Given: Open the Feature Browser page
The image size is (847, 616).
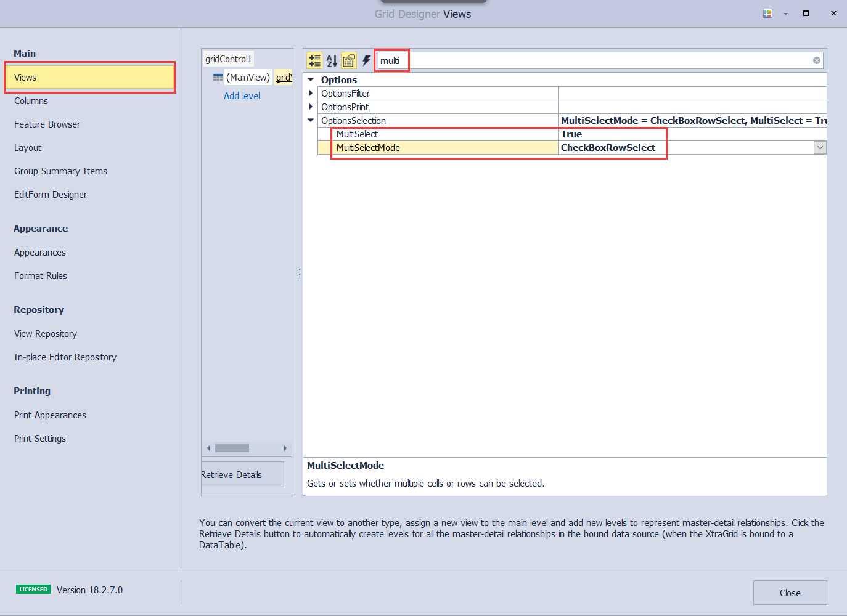Looking at the screenshot, I should click(x=47, y=124).
